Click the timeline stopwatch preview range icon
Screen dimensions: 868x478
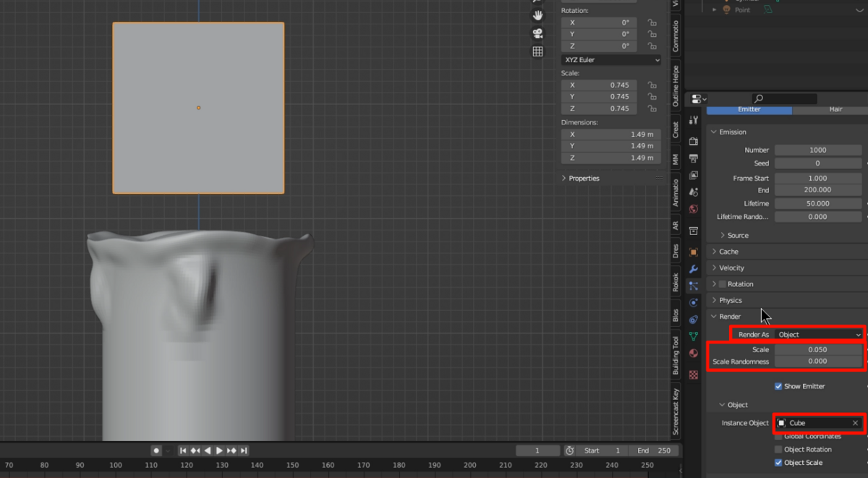point(569,451)
